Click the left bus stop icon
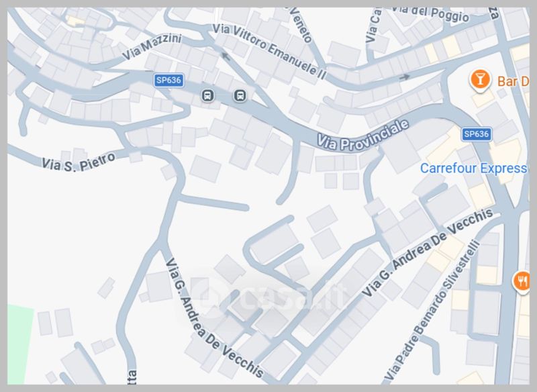The width and height of the screenshot is (537, 392). [207, 95]
